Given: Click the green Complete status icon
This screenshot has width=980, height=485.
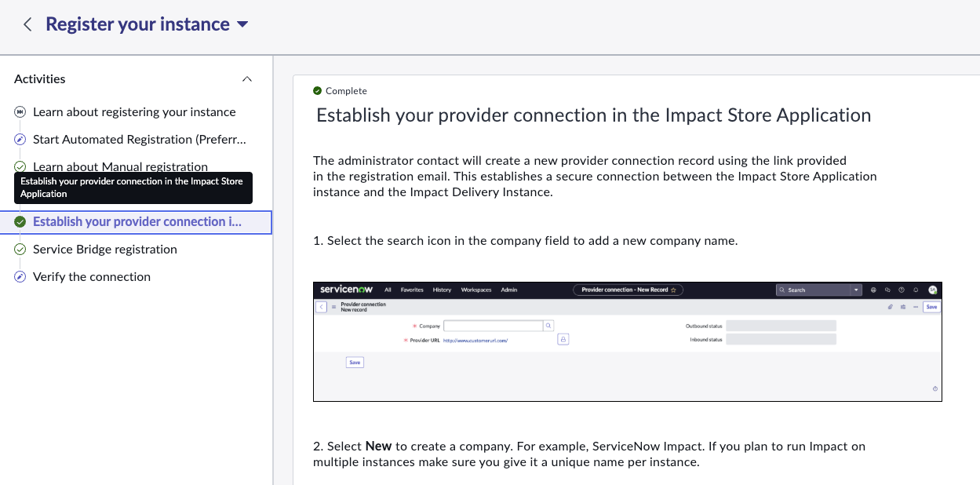Looking at the screenshot, I should [317, 91].
